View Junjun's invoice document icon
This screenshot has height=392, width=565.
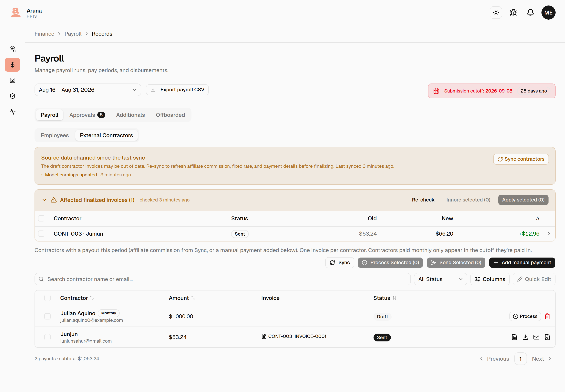514,337
